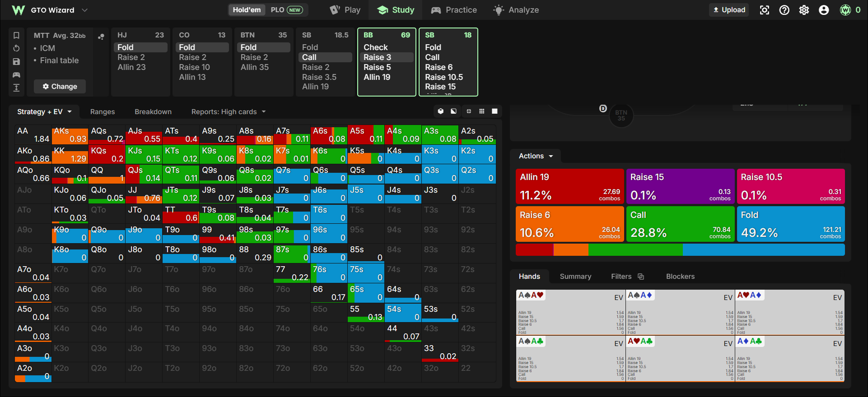Click the compact collapse-arrows layout icon
868x397 pixels.
469,111
